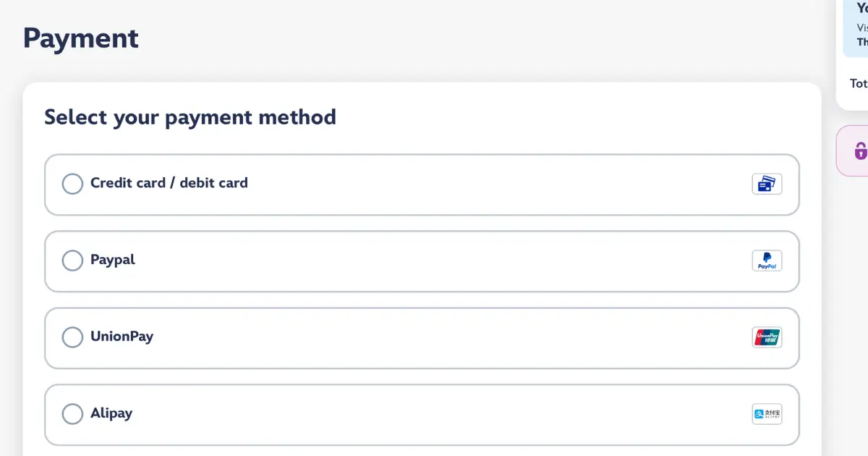The height and width of the screenshot is (456, 868).
Task: Choose the Paypal radio button
Action: [x=72, y=261]
